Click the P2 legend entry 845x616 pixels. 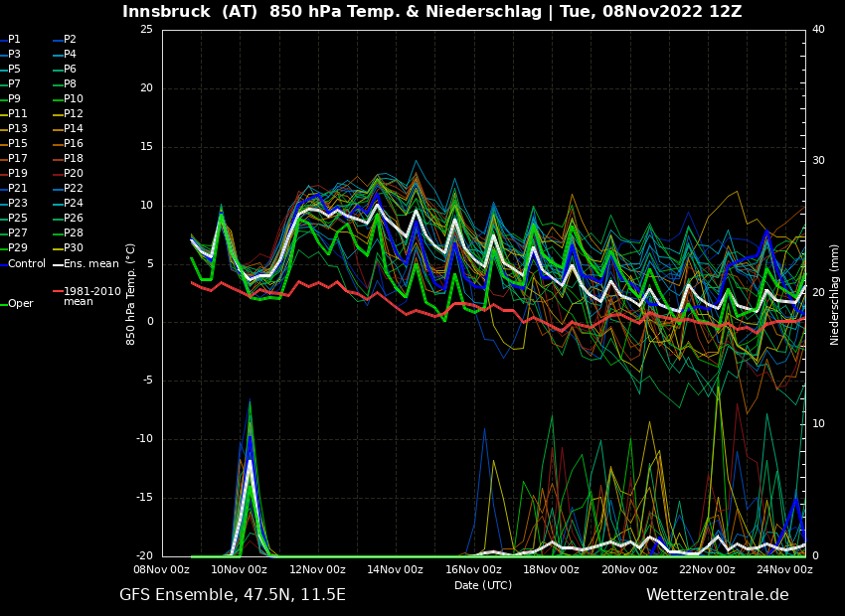coord(70,40)
